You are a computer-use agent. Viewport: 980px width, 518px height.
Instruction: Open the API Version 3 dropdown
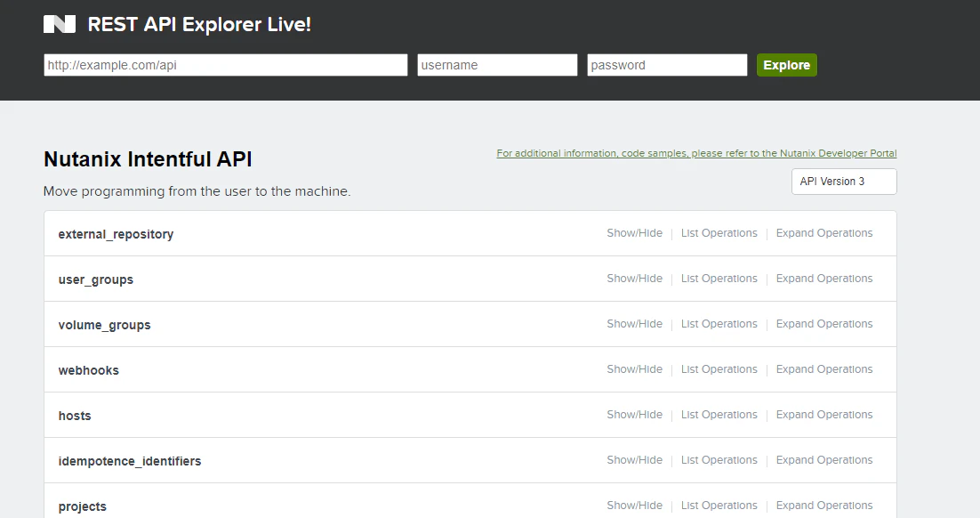[x=844, y=182]
